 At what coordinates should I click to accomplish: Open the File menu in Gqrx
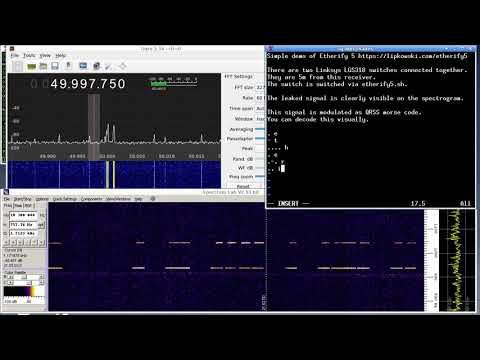click(x=15, y=55)
